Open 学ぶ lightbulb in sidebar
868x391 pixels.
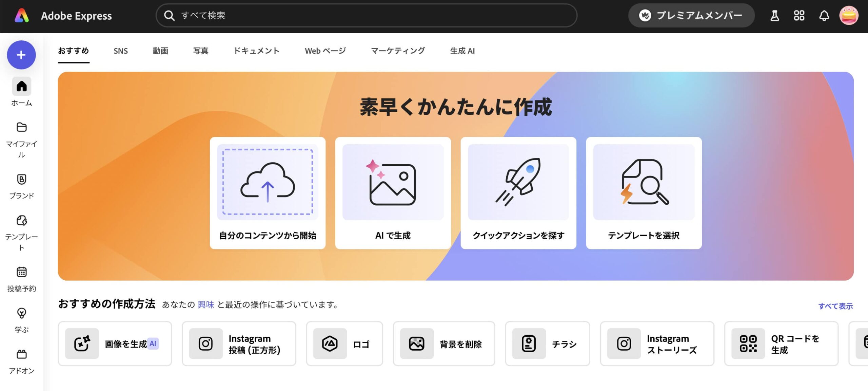21,320
